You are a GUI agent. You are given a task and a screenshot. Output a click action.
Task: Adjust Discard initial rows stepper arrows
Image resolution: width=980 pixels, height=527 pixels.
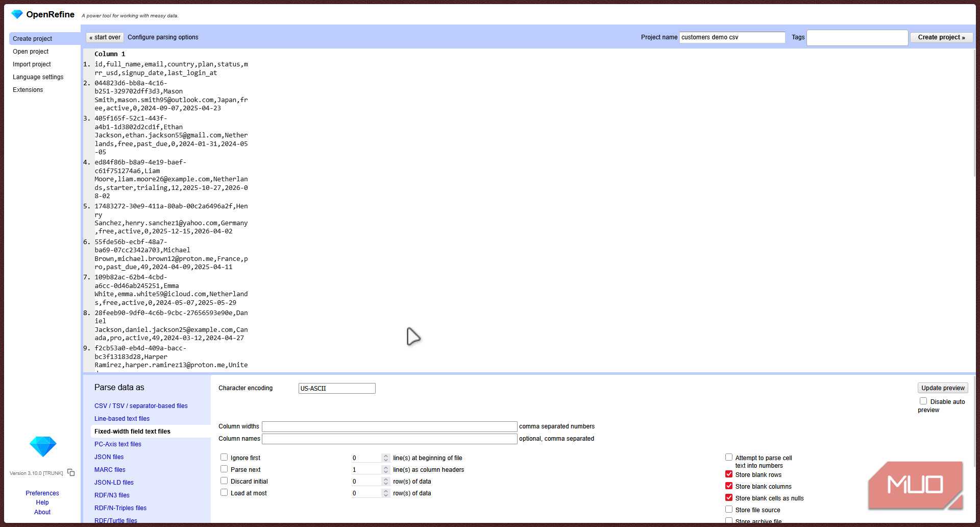pos(386,482)
